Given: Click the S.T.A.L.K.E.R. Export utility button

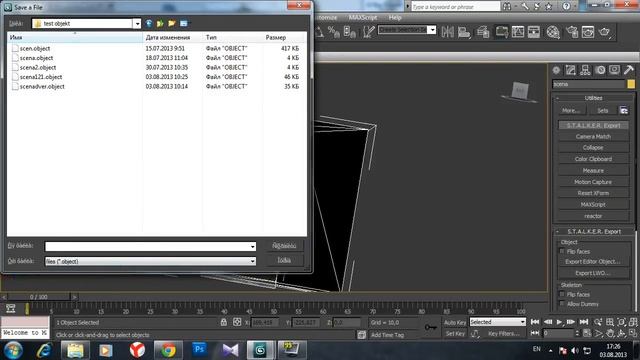Looking at the screenshot, I should click(x=593, y=125).
